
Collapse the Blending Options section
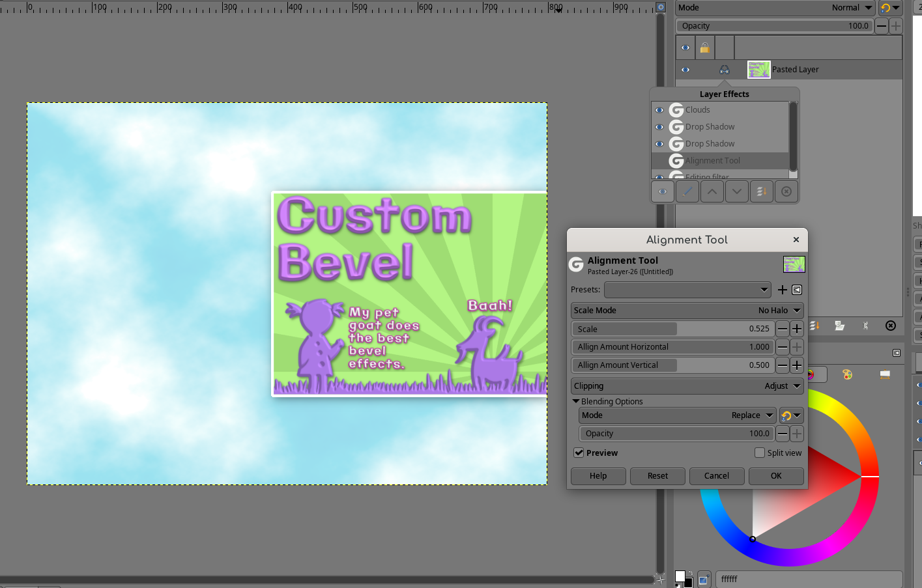coord(576,402)
